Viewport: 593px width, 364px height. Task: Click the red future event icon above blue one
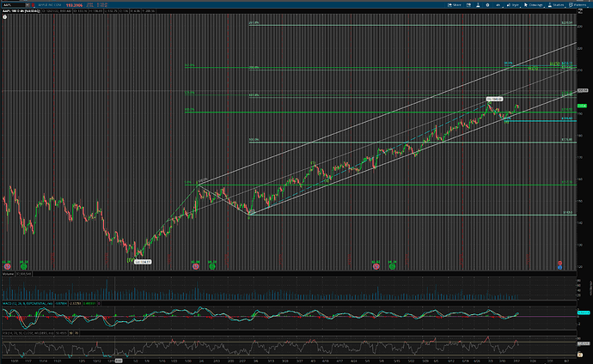[559, 264]
